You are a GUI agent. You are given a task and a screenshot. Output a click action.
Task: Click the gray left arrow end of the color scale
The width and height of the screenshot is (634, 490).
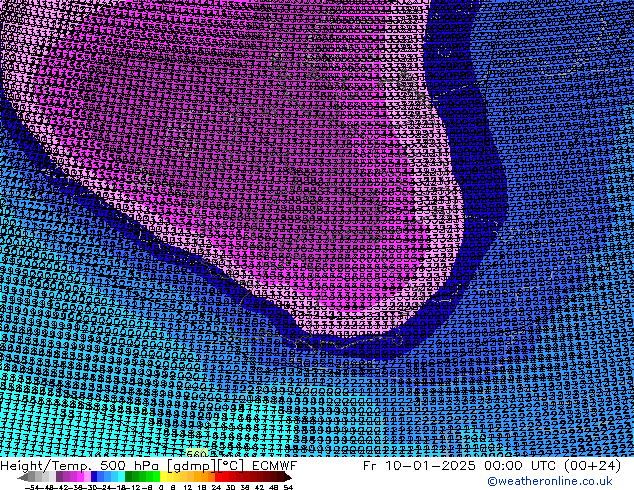click(x=23, y=476)
